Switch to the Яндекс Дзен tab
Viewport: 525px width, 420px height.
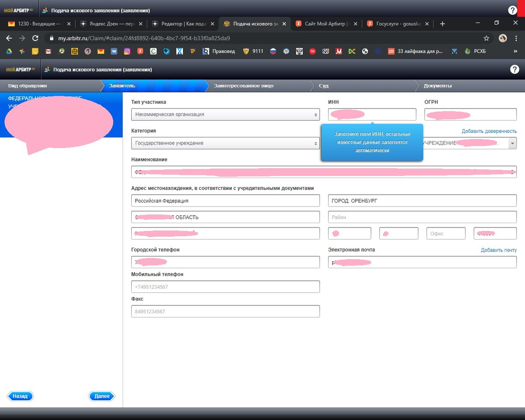click(111, 24)
